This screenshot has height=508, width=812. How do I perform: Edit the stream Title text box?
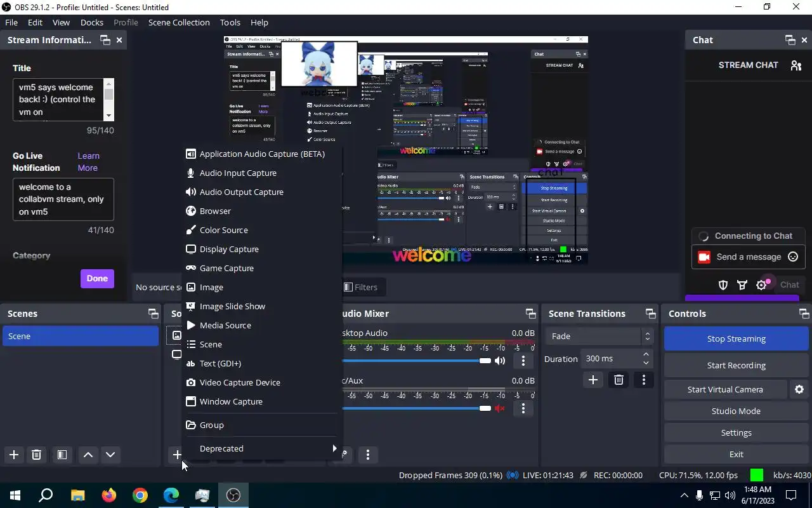tap(58, 100)
